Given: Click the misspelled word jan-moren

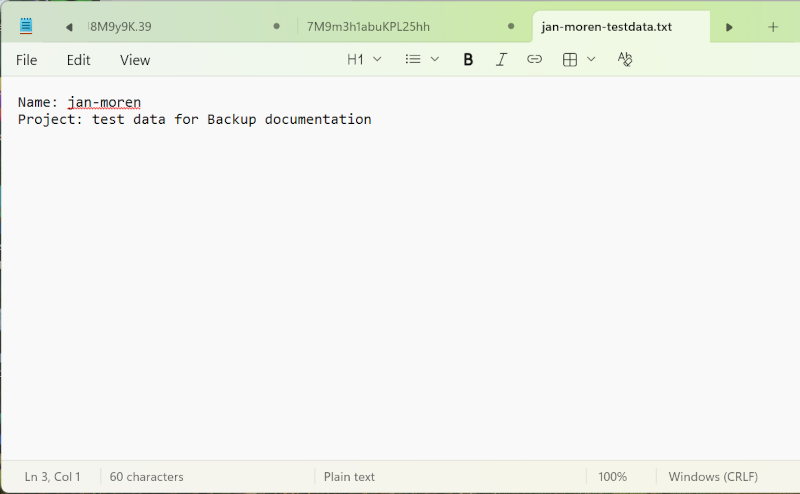Looking at the screenshot, I should [104, 103].
